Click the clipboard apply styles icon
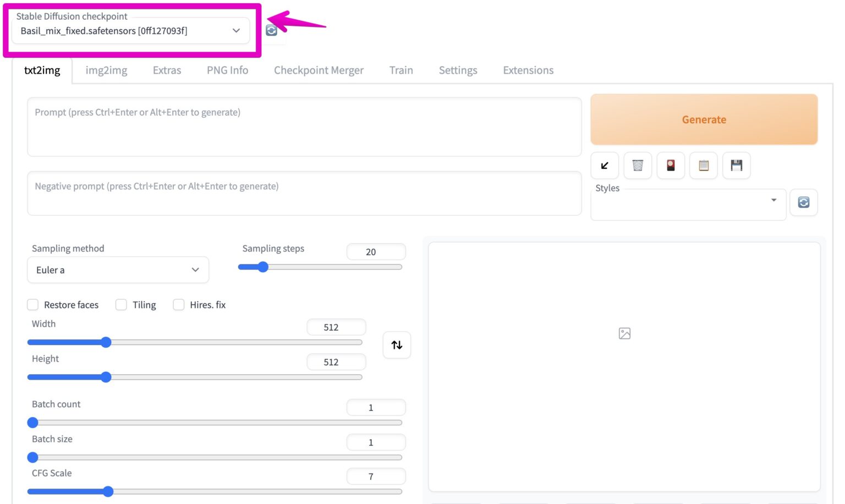 click(x=704, y=166)
